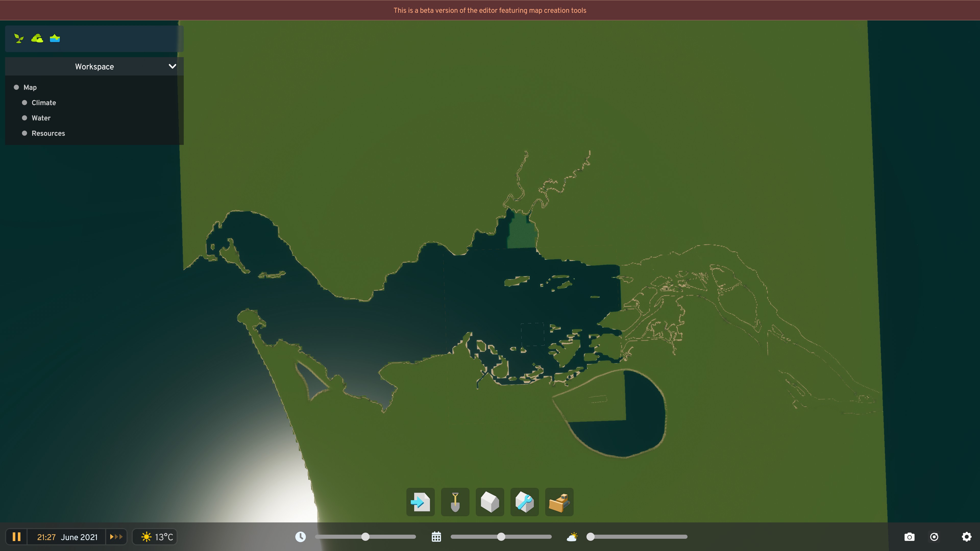Toggle the bullet next to Resources
980x551 pixels.
pyautogui.click(x=25, y=133)
